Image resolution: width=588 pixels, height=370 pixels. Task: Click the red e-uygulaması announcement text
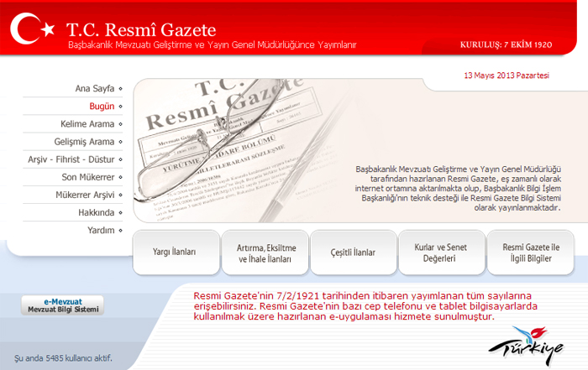(x=365, y=306)
